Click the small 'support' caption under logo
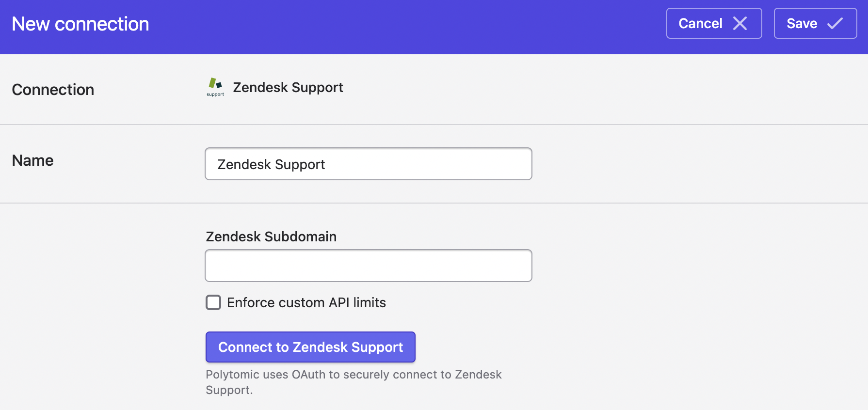 click(215, 95)
